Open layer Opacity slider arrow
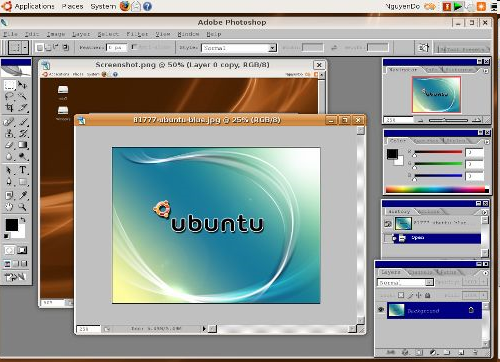This screenshot has height=362, width=500. pyautogui.click(x=483, y=282)
